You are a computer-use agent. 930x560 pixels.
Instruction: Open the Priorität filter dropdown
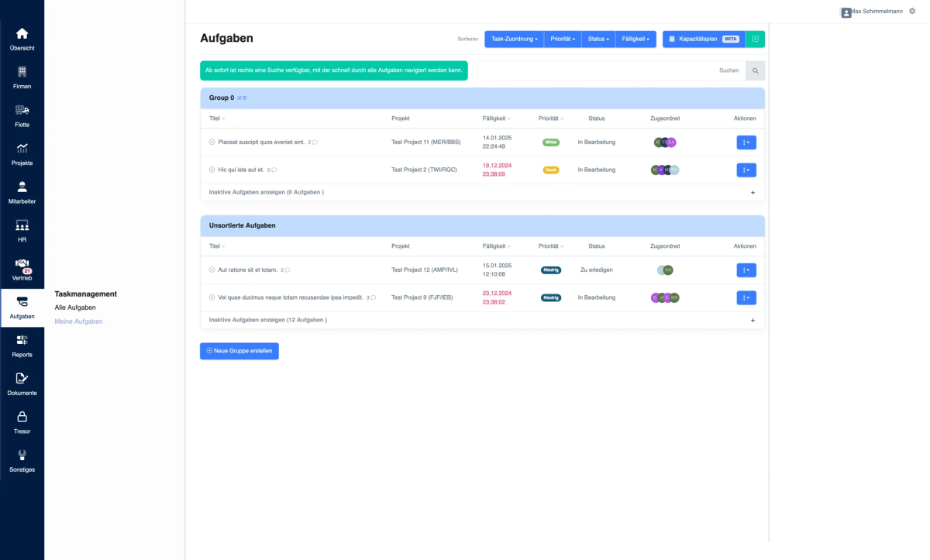tap(563, 39)
